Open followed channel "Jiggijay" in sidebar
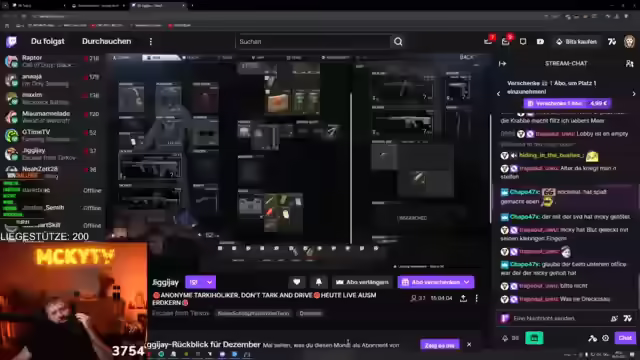The width and height of the screenshot is (640, 360). (x=52, y=154)
